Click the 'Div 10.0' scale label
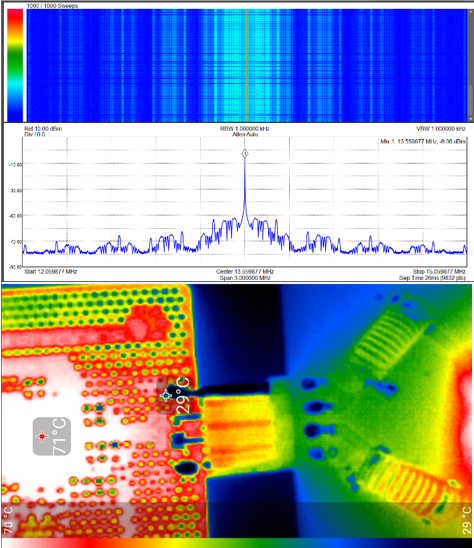 (x=35, y=135)
